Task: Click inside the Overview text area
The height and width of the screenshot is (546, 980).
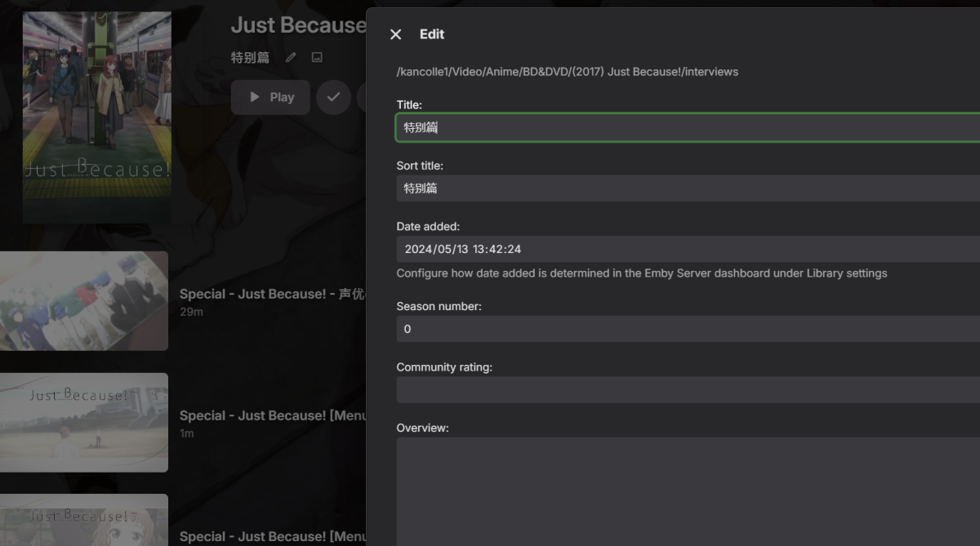Action: point(686,490)
